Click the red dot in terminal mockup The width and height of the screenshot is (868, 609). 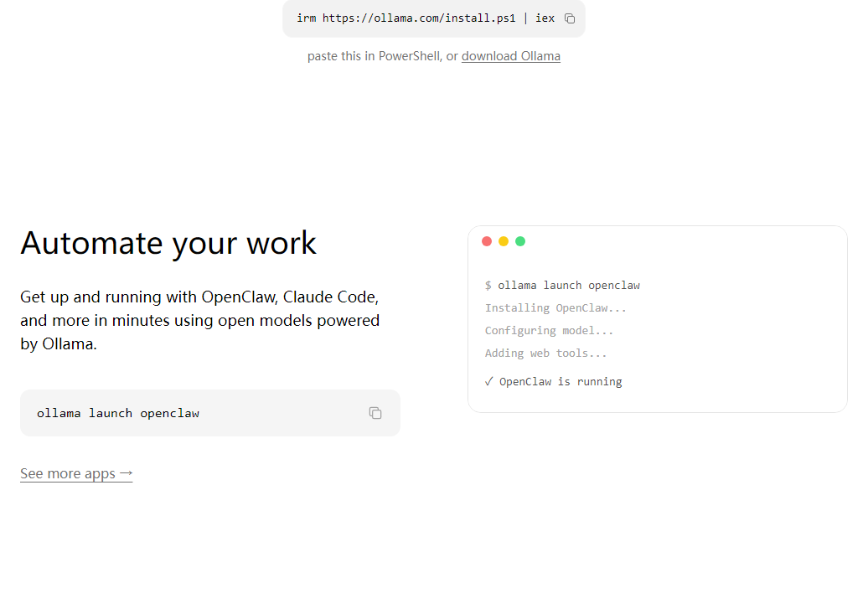pos(487,241)
